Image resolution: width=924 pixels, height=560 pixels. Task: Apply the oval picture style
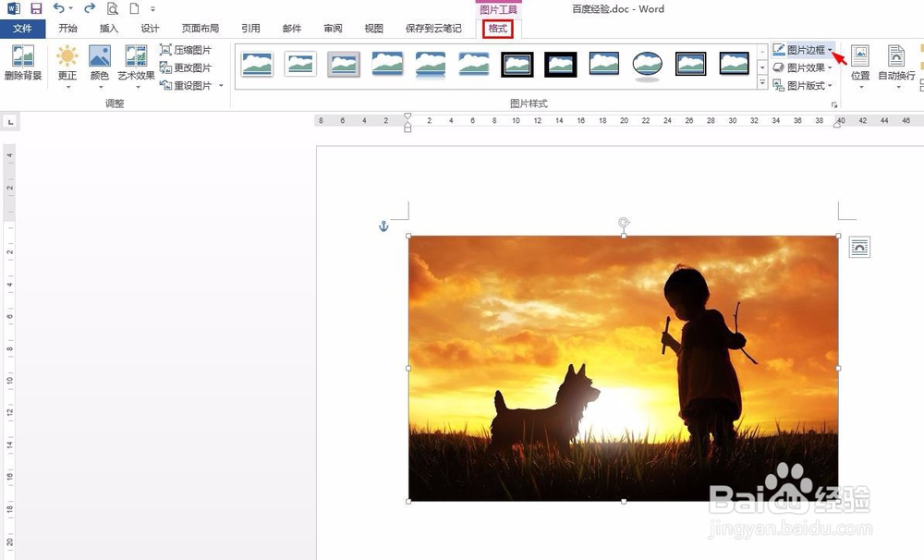pos(647,65)
